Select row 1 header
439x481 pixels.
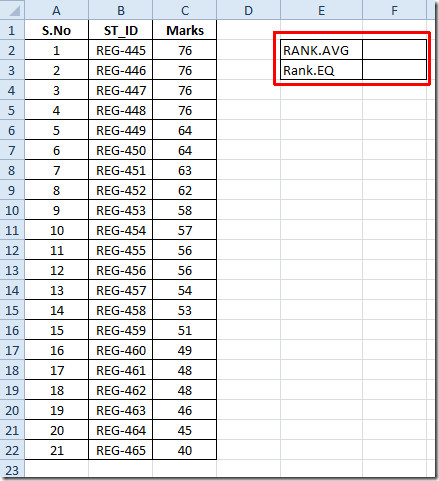pyautogui.click(x=12, y=30)
